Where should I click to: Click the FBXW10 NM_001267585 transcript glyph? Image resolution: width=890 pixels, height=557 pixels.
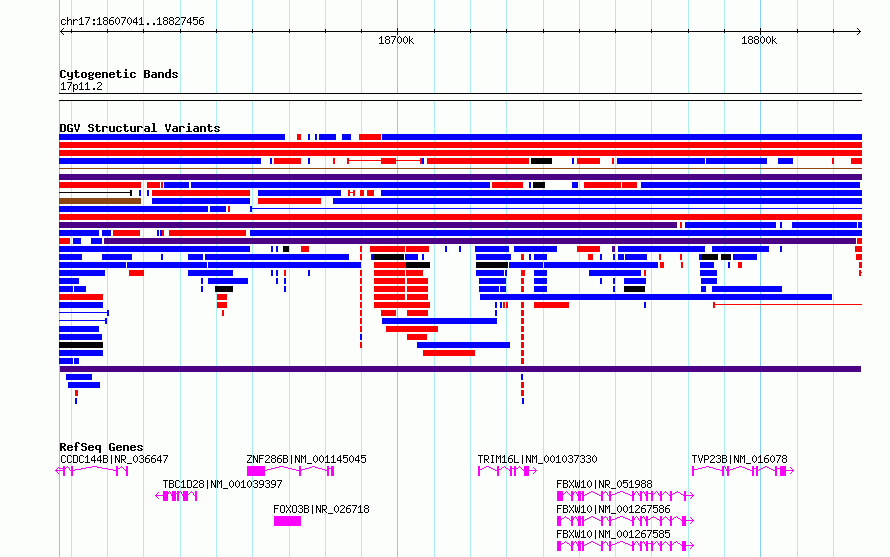(x=625, y=546)
